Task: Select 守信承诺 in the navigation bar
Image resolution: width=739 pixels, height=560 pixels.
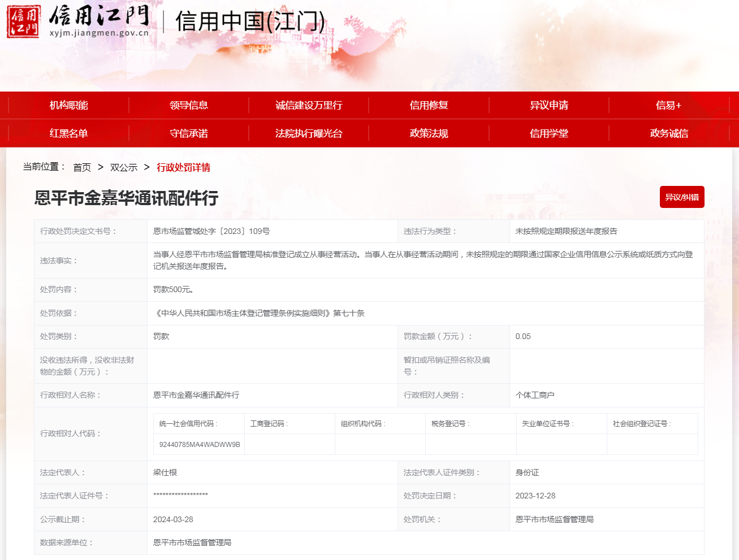Action: (189, 133)
